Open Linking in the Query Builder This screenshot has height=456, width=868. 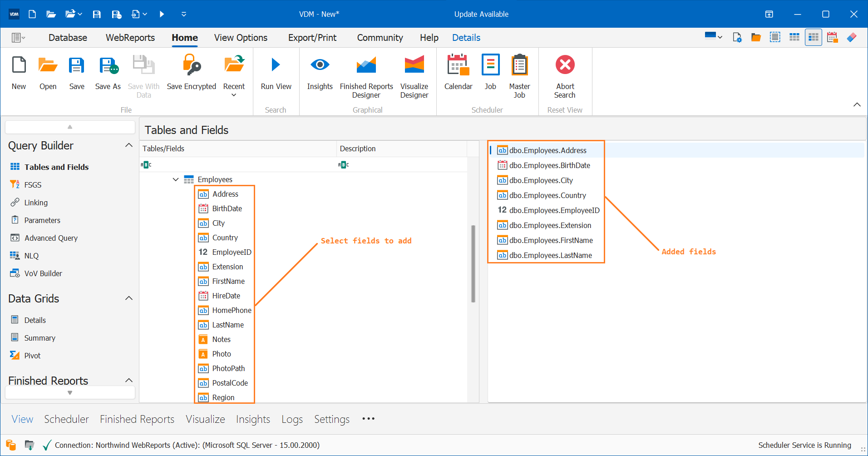click(x=36, y=203)
